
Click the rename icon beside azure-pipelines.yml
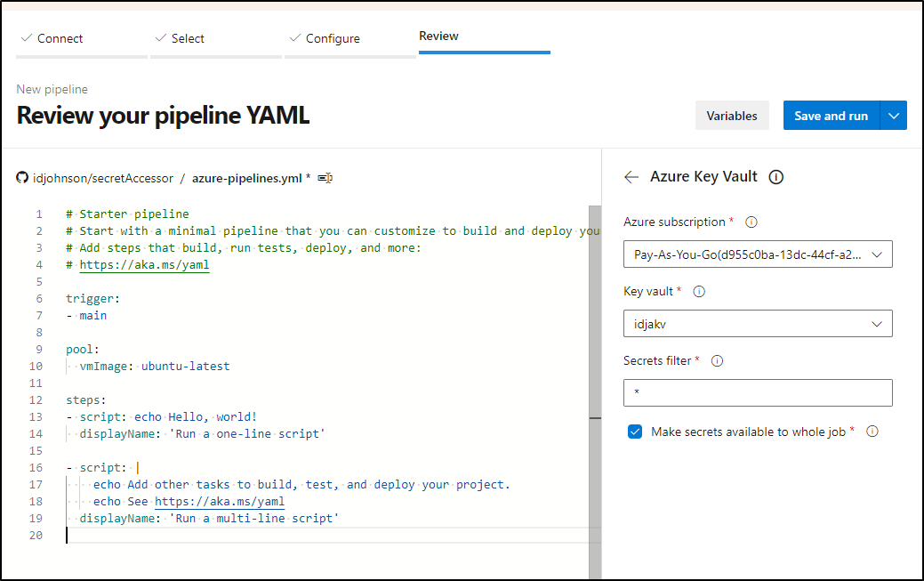[x=325, y=178]
